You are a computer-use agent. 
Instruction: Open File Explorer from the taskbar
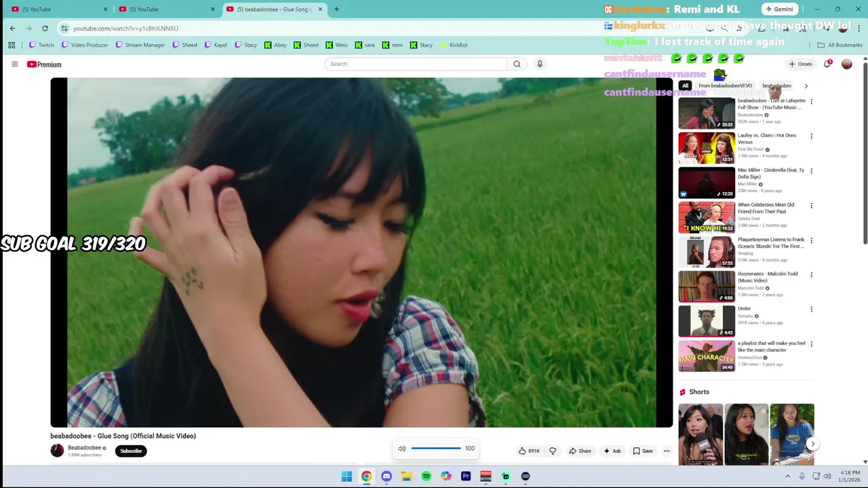(406, 476)
